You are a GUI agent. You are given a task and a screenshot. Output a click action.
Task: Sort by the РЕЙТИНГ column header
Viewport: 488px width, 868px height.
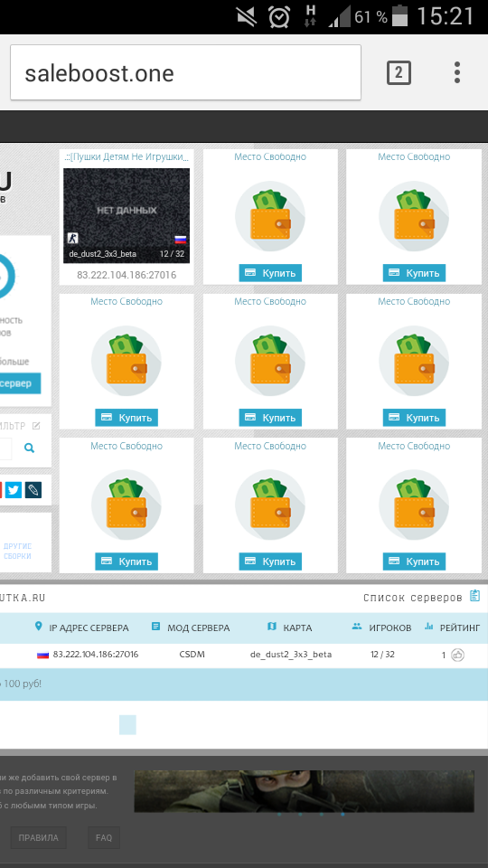(452, 627)
